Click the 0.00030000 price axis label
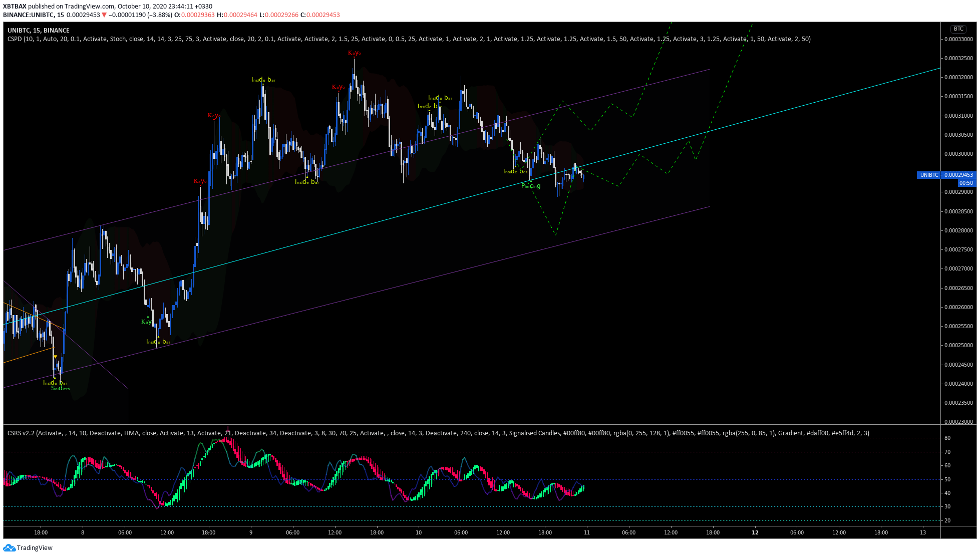980x557 pixels. 959,154
